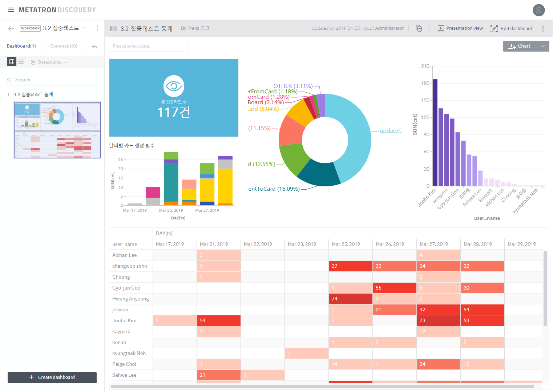Click the koeun row label

click(119, 342)
